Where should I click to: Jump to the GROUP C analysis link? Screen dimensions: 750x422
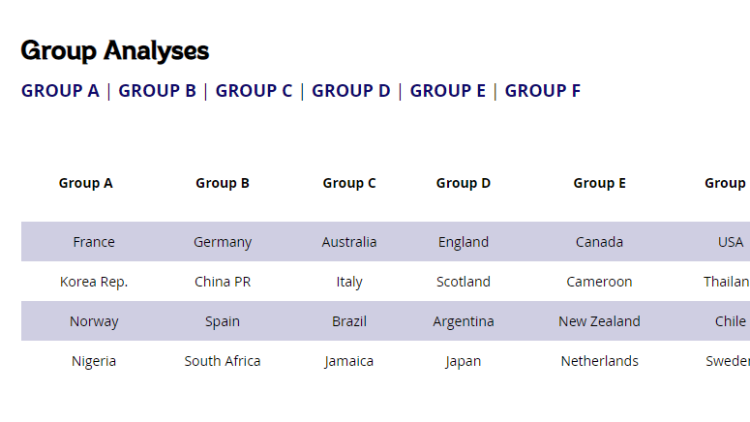[x=254, y=90]
